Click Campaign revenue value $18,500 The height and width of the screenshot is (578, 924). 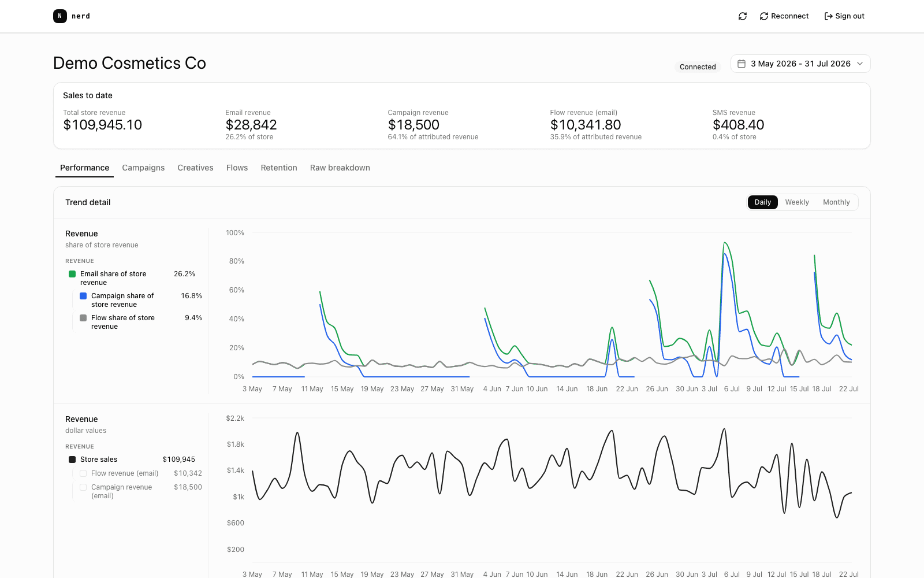[413, 125]
